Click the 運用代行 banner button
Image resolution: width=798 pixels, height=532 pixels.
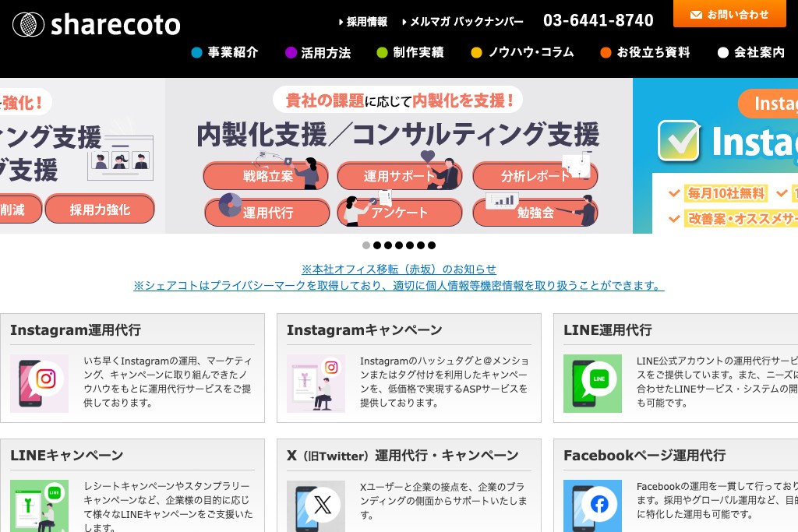coord(267,212)
